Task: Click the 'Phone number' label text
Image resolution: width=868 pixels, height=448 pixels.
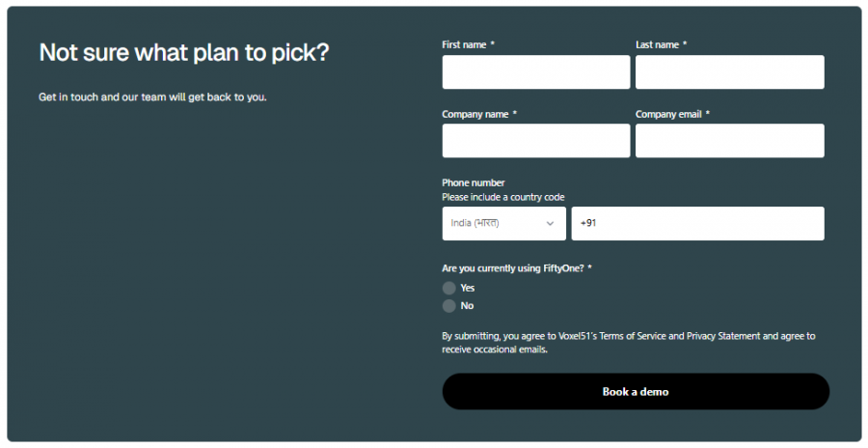Action: click(473, 182)
